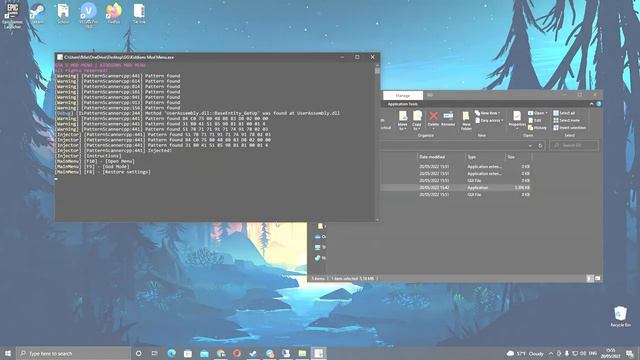Open the Recycle Bin desktop icon

620,316
